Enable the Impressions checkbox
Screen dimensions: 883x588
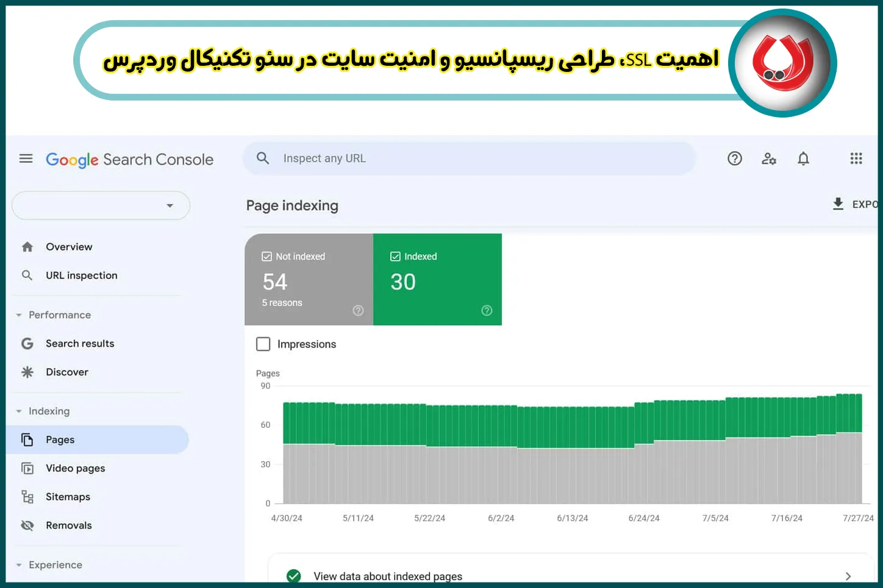pyautogui.click(x=263, y=344)
